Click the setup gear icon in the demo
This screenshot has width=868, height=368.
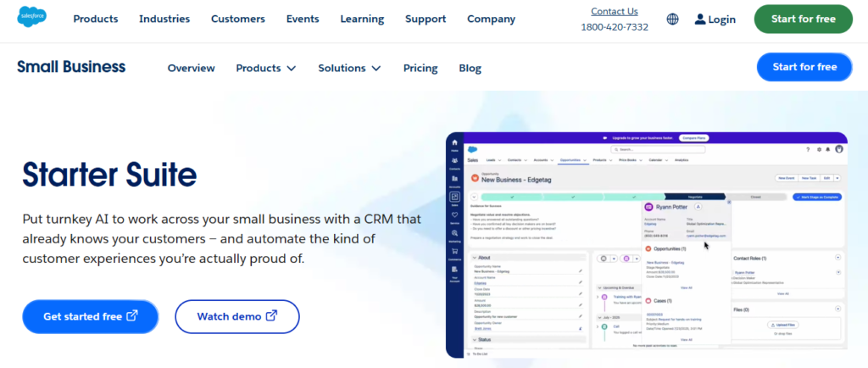pyautogui.click(x=820, y=149)
